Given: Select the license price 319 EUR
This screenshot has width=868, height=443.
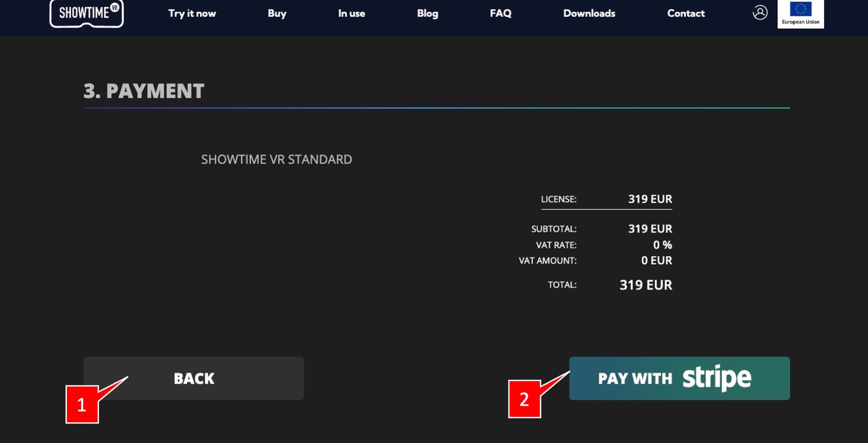Looking at the screenshot, I should 650,199.
